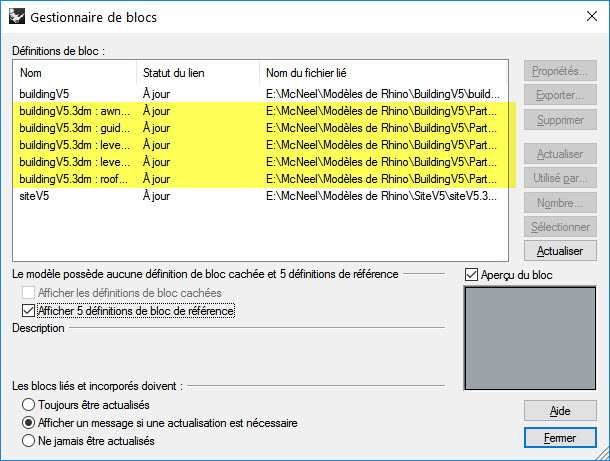The width and height of the screenshot is (610, 461).
Task: Select the buildingV5 block definition row
Action: pyautogui.click(x=261, y=94)
